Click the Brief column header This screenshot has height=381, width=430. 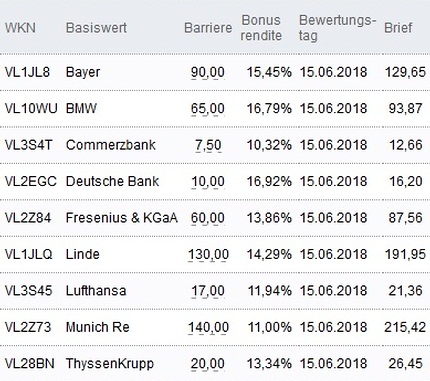pyautogui.click(x=398, y=28)
